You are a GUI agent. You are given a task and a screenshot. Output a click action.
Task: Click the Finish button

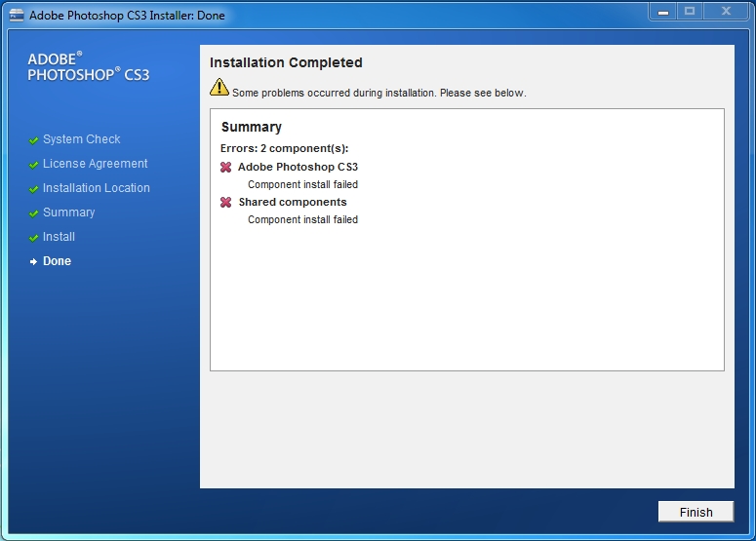coord(696,512)
